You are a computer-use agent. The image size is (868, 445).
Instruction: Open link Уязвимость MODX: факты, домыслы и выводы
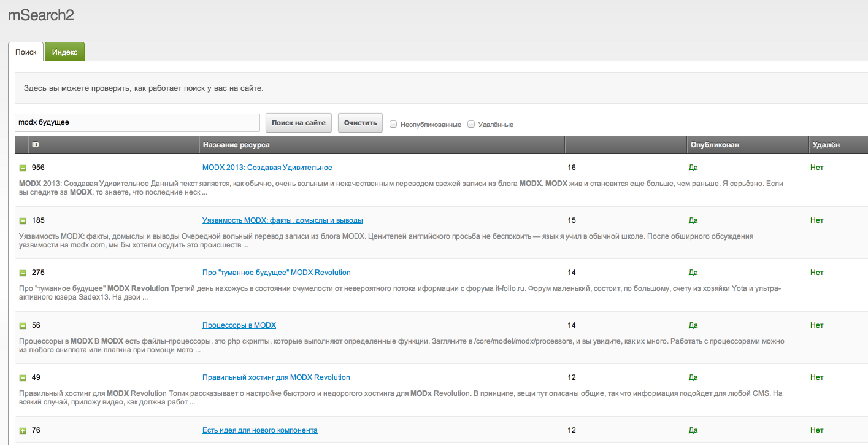pos(283,220)
